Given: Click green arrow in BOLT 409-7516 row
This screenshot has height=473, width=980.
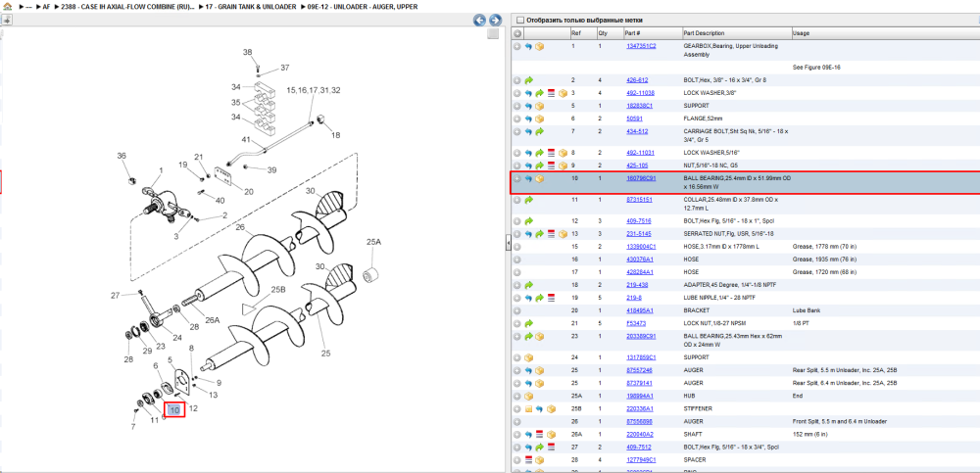Looking at the screenshot, I should pyautogui.click(x=529, y=220).
